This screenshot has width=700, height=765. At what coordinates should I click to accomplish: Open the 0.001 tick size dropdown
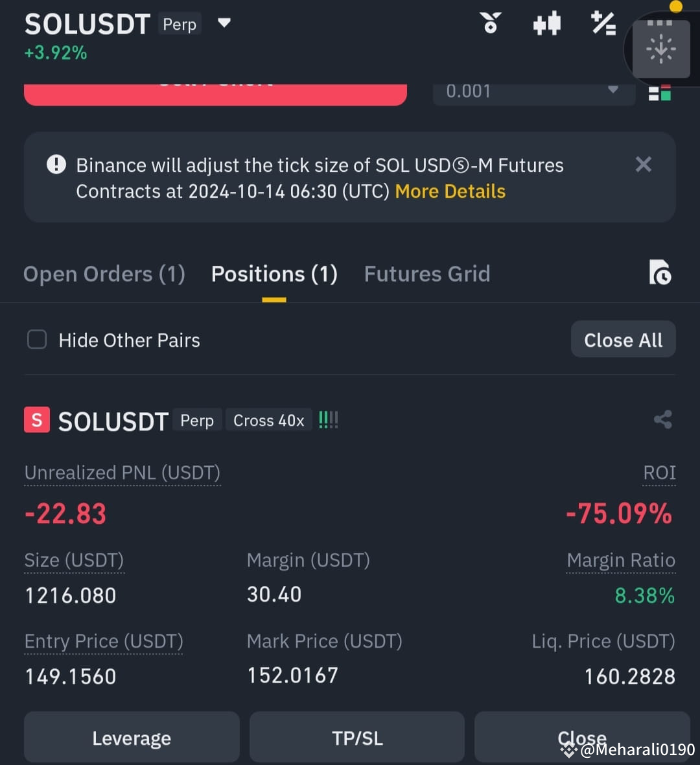pyautogui.click(x=534, y=91)
